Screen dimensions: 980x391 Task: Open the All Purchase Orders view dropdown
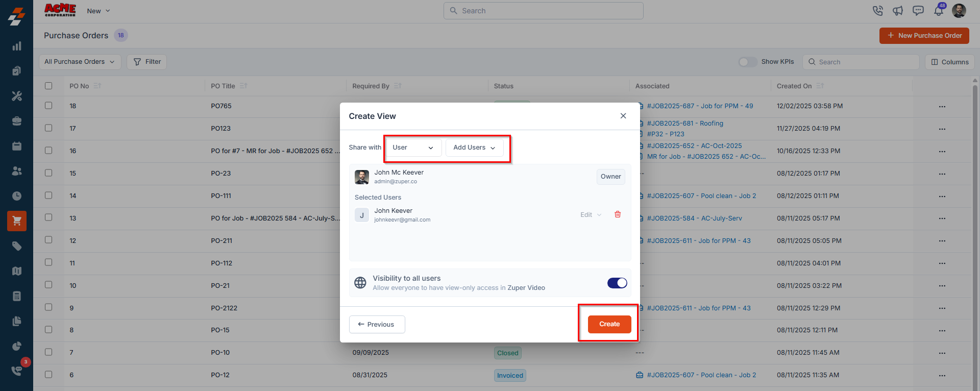click(x=80, y=62)
